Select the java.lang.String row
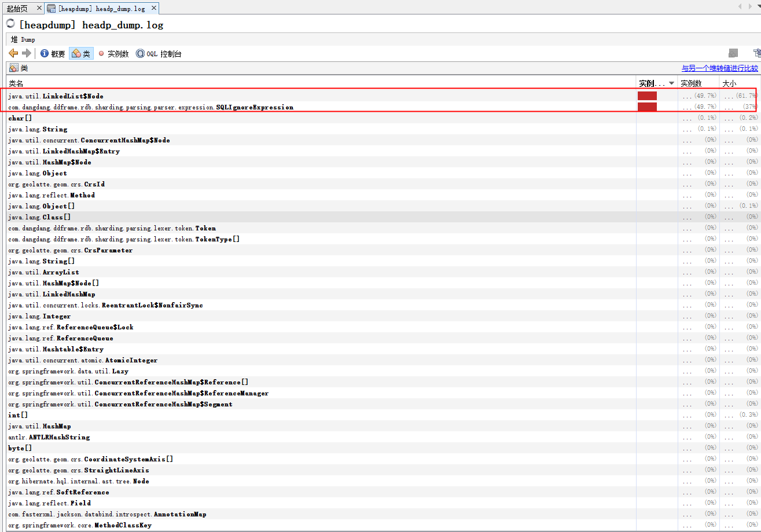The width and height of the screenshot is (761, 532). point(382,129)
